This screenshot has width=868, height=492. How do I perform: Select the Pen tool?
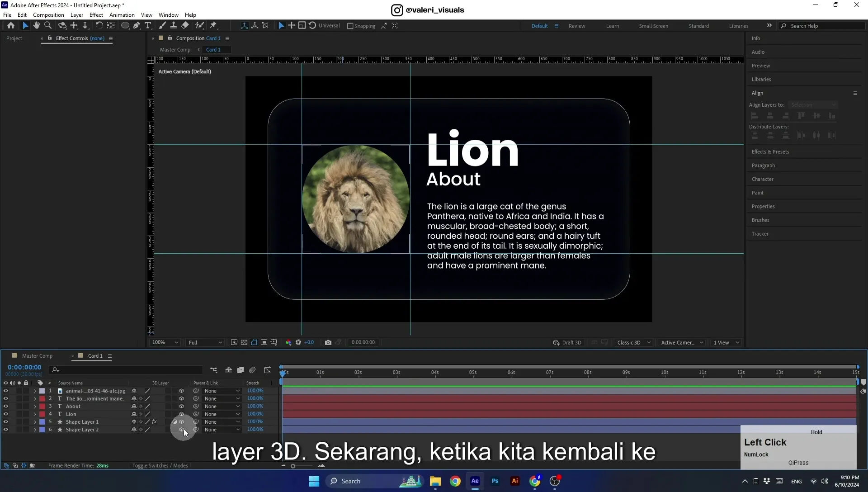point(137,26)
